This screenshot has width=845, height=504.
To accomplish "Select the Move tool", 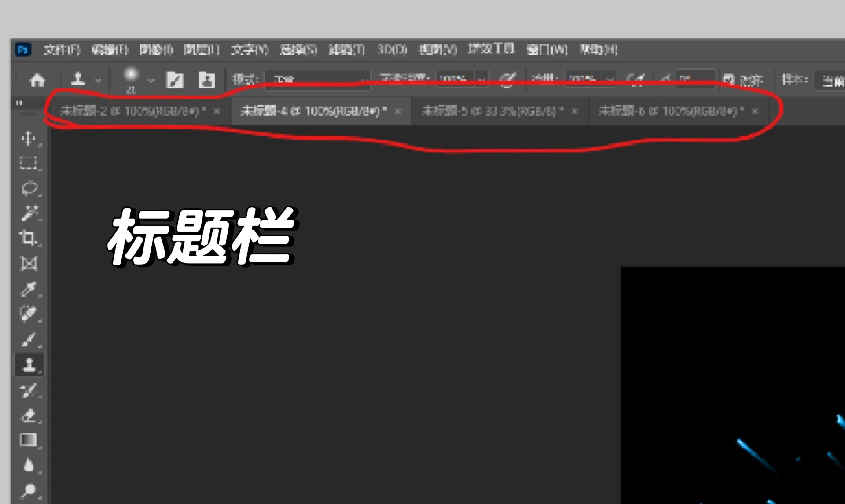I will point(29,139).
